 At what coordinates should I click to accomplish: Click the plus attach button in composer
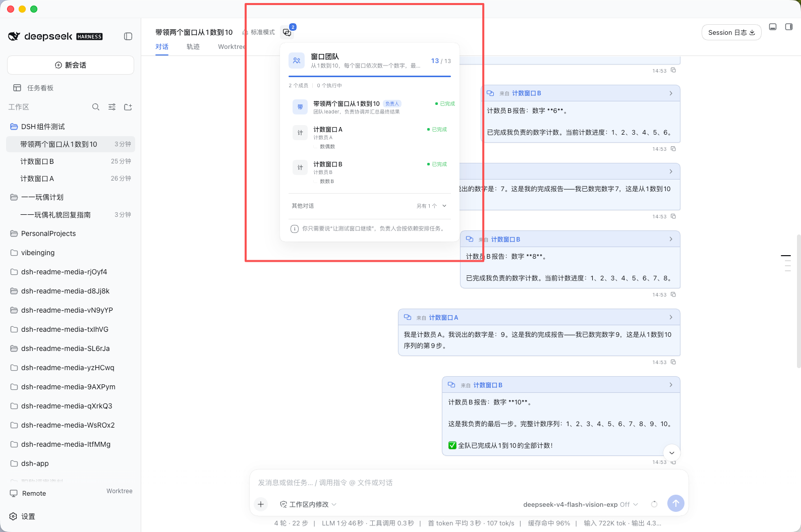click(x=261, y=504)
